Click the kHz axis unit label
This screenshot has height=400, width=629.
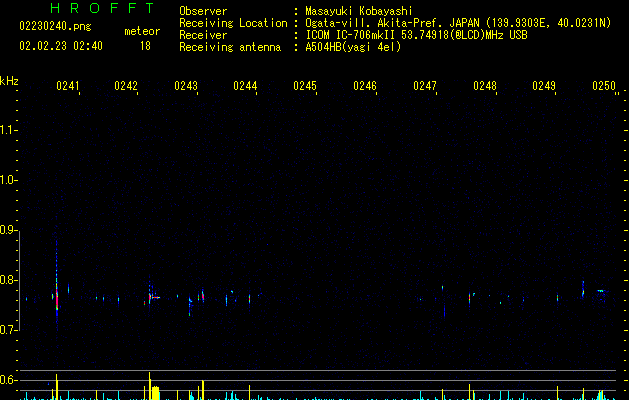tap(9, 81)
